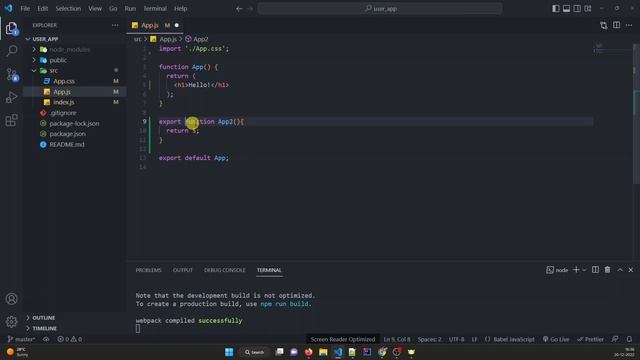This screenshot has width=640, height=360.
Task: Open the Windows Start button
Action: click(x=229, y=352)
